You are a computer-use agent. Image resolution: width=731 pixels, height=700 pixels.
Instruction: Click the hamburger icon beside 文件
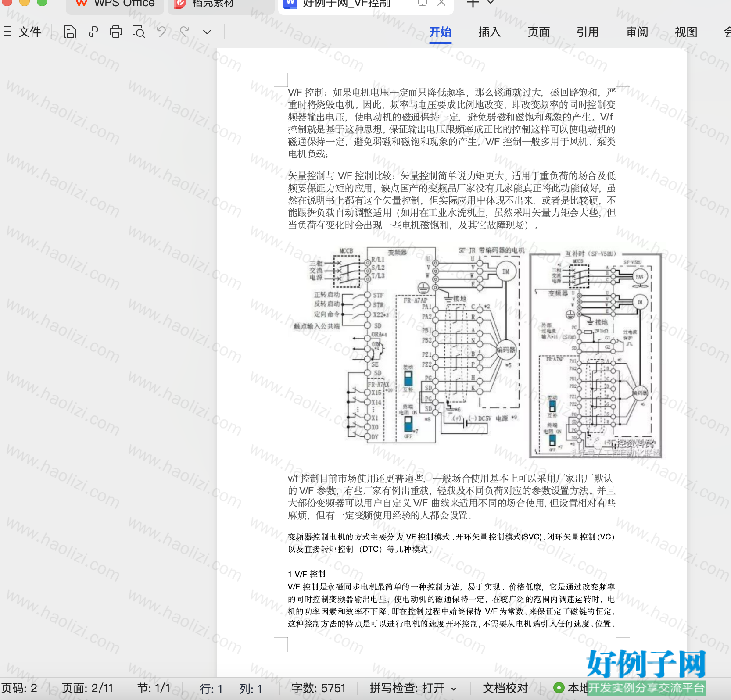click(x=8, y=32)
